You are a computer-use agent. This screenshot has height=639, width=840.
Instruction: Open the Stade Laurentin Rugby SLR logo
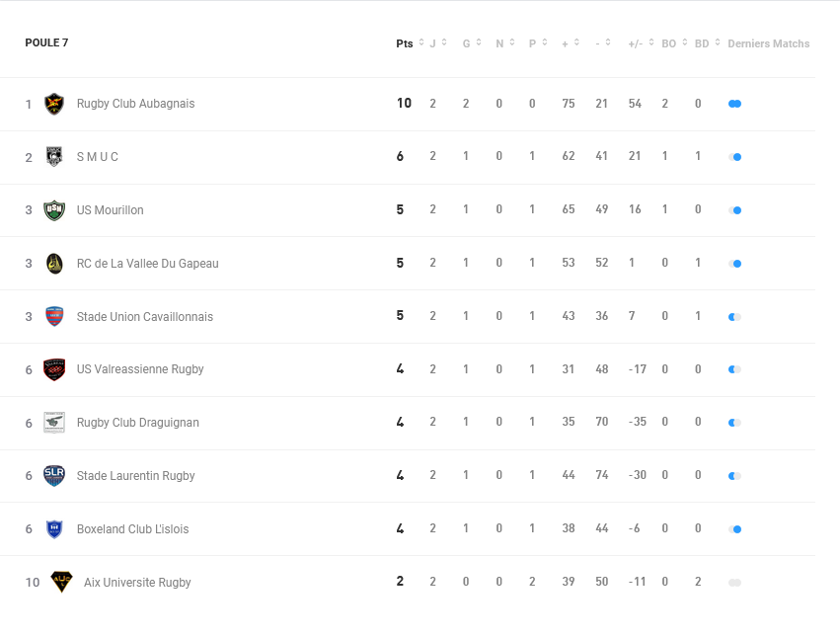(54, 476)
